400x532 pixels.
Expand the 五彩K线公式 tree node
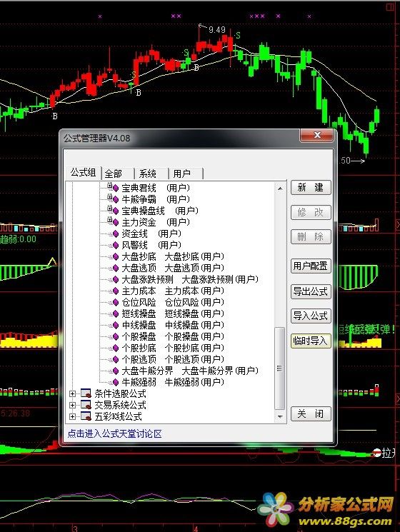[x=72, y=416]
